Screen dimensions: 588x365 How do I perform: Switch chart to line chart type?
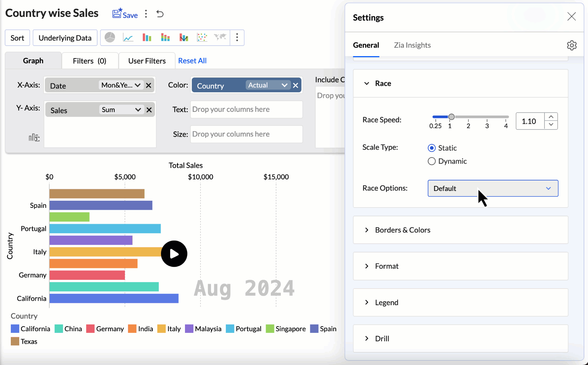[128, 38]
